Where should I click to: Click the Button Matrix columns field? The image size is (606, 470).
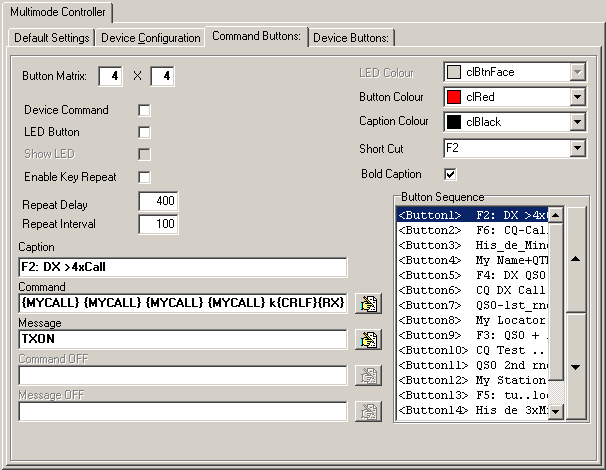162,76
